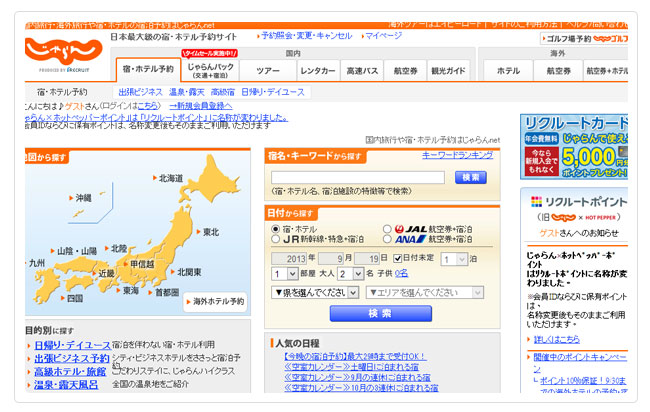Open 出張ビジネス予約 under 目的別に探す
This screenshot has width=650, height=412.
click(x=72, y=358)
